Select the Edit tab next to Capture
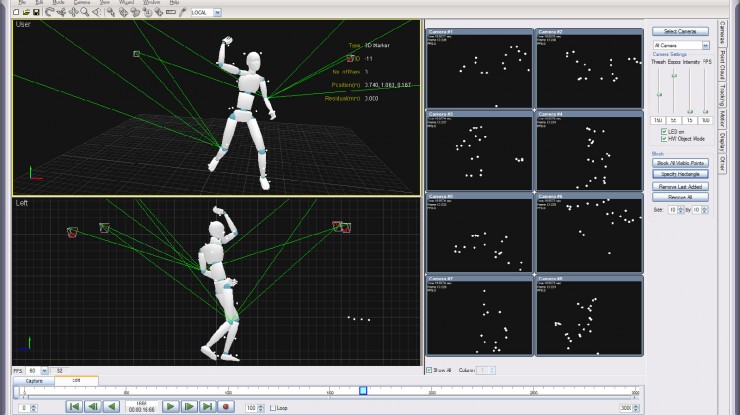The width and height of the screenshot is (740, 415). pyautogui.click(x=76, y=381)
